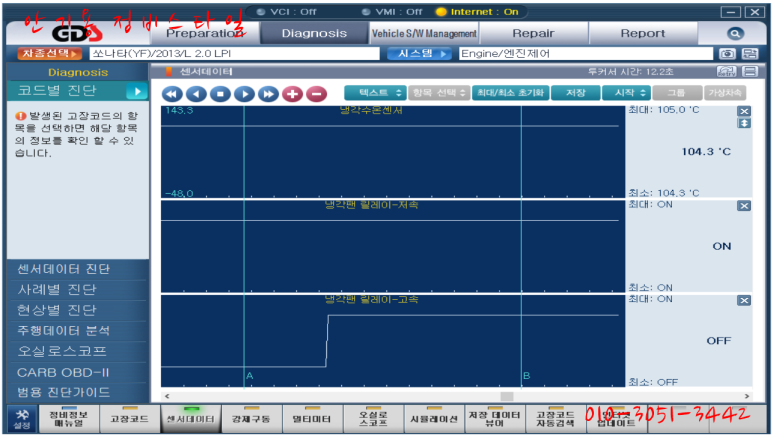The width and height of the screenshot is (773, 436).
Task: Open the 설정 settings wrench icon
Action: click(x=19, y=416)
